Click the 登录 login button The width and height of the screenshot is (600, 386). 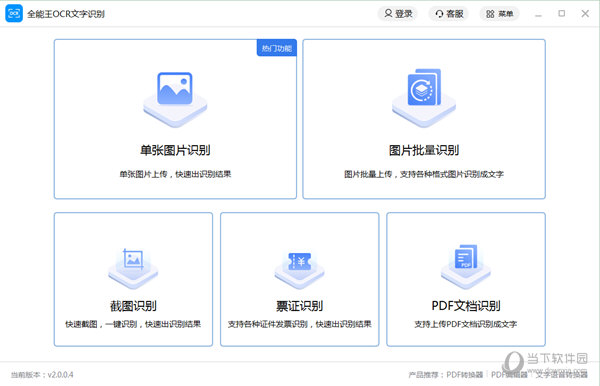[398, 14]
